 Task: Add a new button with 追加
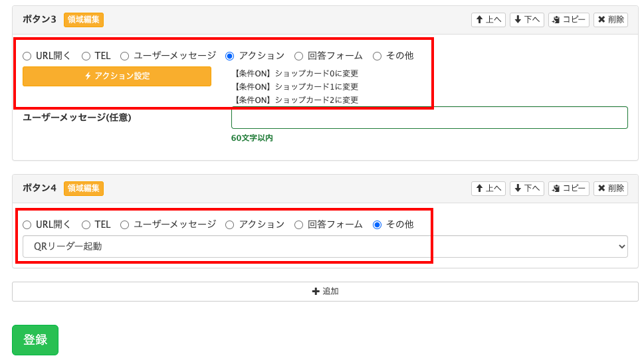pyautogui.click(x=325, y=292)
